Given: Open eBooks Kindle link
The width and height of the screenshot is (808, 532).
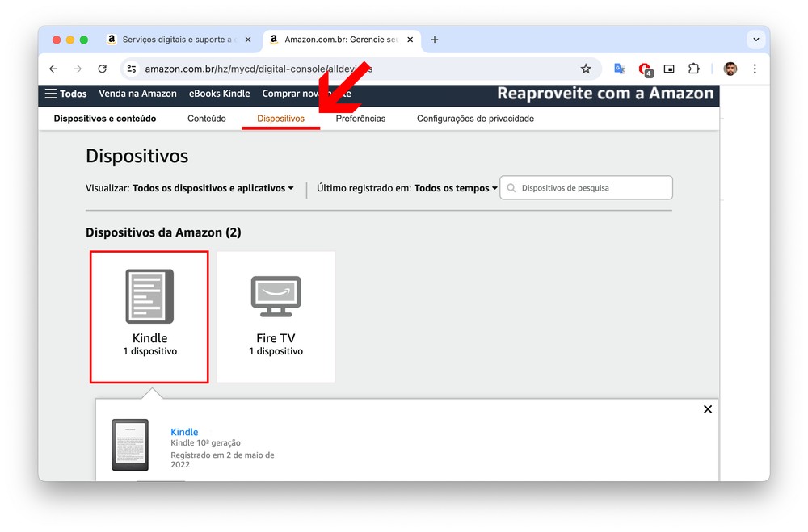Looking at the screenshot, I should pyautogui.click(x=219, y=94).
